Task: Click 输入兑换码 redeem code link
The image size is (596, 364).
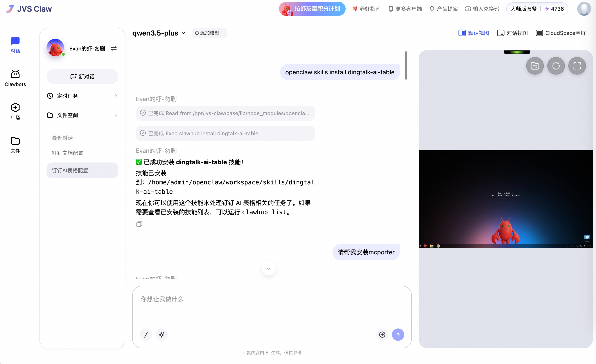Action: click(x=482, y=9)
